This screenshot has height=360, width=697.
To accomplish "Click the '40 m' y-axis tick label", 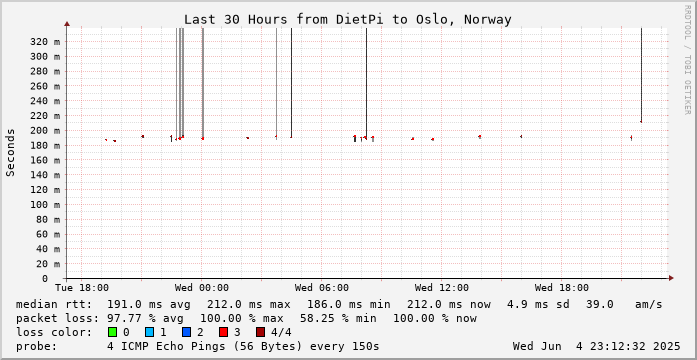I will click(48, 249).
